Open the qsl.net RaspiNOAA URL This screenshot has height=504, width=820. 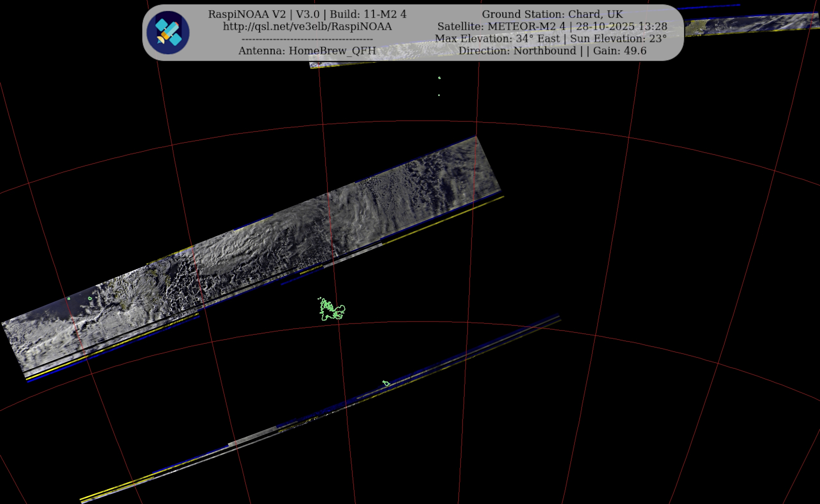307,26
